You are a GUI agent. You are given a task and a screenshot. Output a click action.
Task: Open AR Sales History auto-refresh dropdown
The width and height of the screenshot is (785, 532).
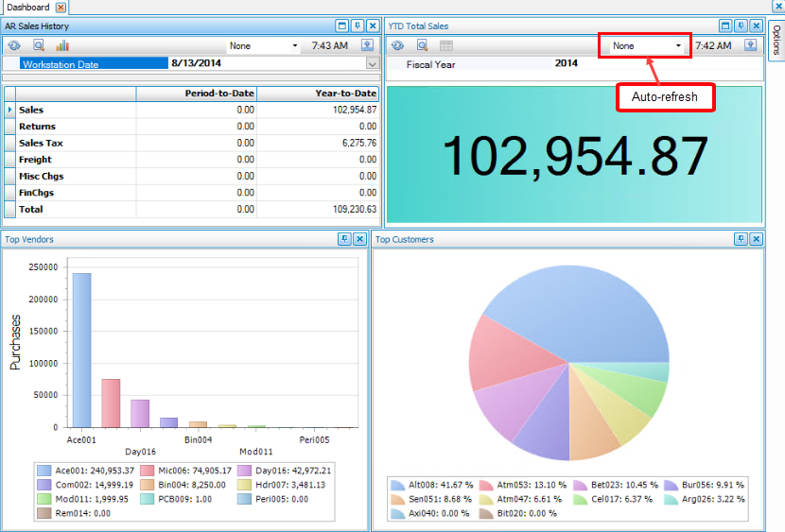[x=294, y=45]
